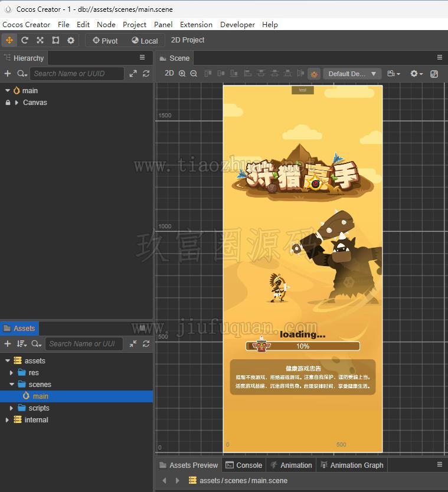Collapse all nodes in Assets panel
The image size is (448, 492).
click(133, 343)
